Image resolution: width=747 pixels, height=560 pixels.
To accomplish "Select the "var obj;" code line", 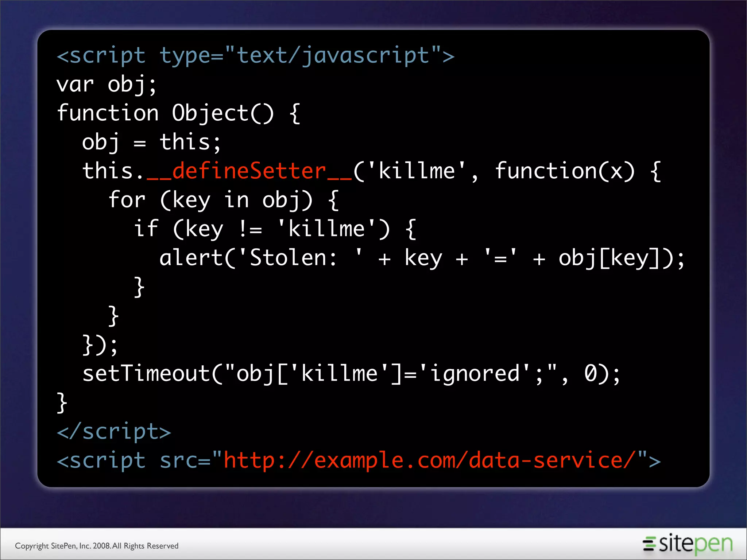I will [107, 85].
